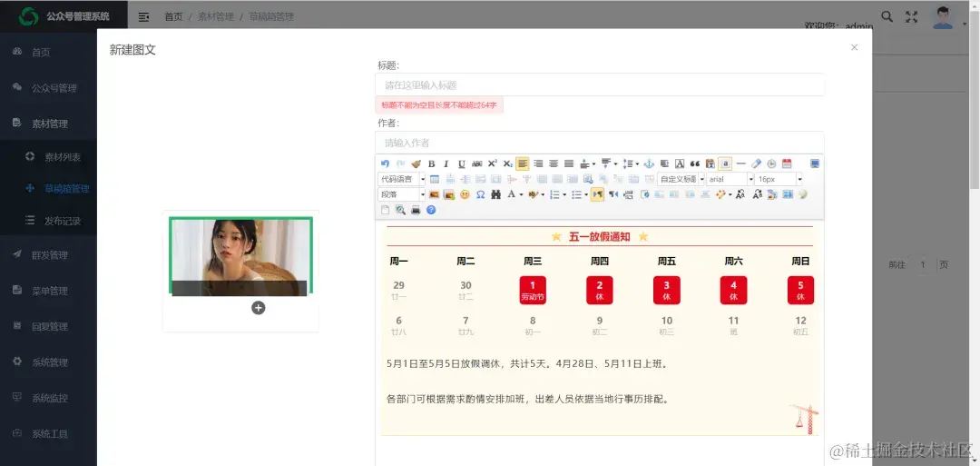
Task: Close the 新建图文 dialog
Action: click(x=855, y=47)
